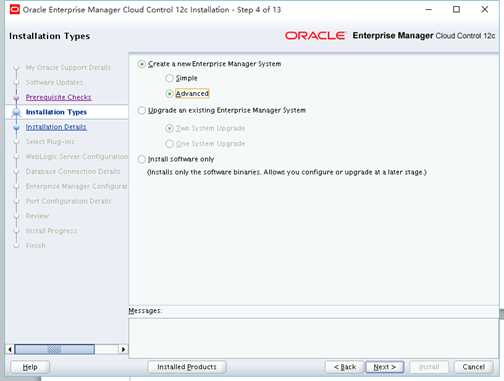Click the Oracle logo in the header
This screenshot has height=381, width=504.
315,36
